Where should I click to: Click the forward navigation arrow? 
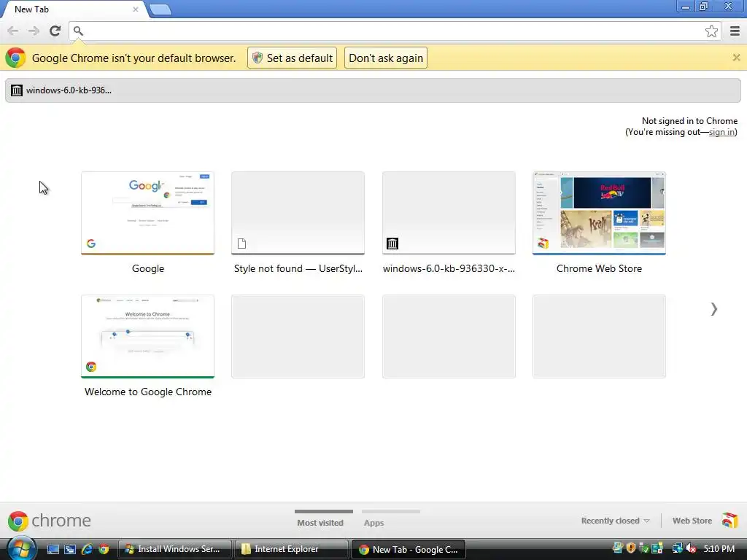[x=34, y=31]
